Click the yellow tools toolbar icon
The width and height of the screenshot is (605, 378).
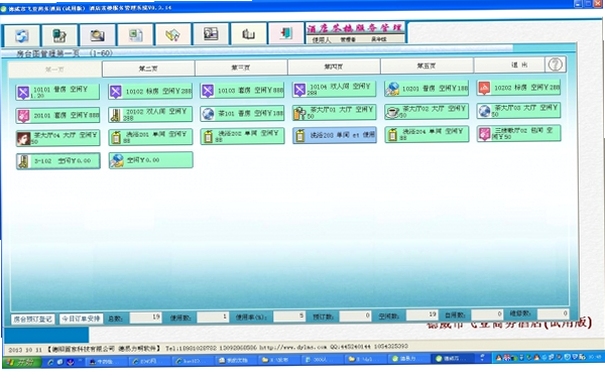(173, 34)
